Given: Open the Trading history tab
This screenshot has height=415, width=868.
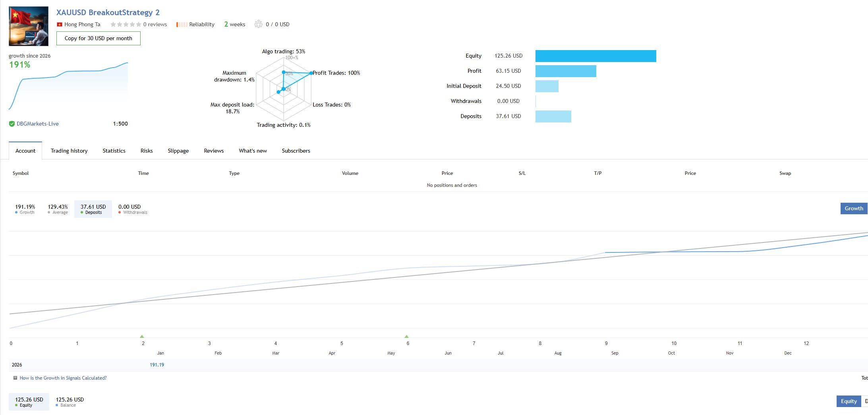Looking at the screenshot, I should (69, 151).
